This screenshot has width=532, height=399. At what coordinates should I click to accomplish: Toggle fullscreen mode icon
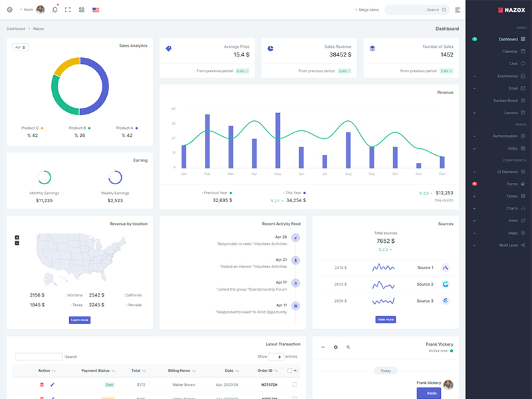68,10
